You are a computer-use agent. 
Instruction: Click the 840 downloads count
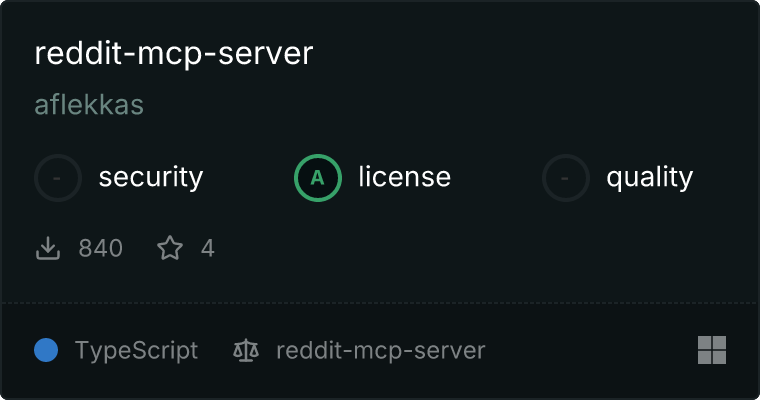pyautogui.click(x=100, y=248)
